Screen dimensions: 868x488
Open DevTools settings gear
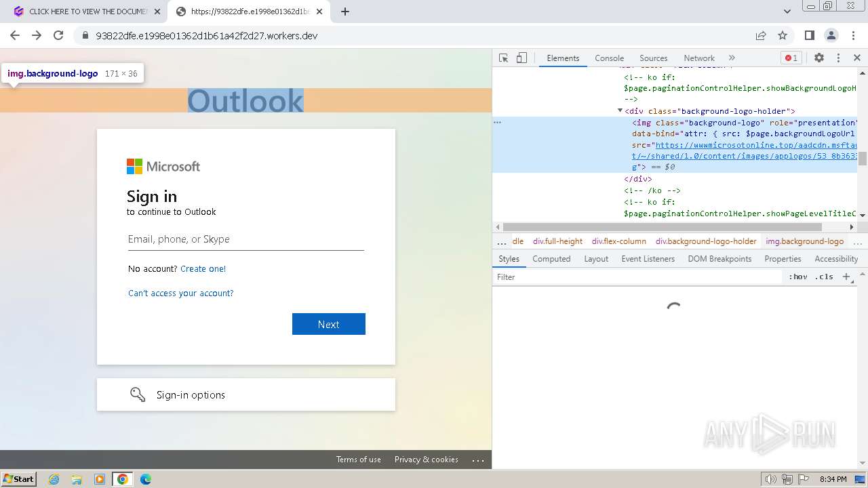pyautogui.click(x=818, y=58)
